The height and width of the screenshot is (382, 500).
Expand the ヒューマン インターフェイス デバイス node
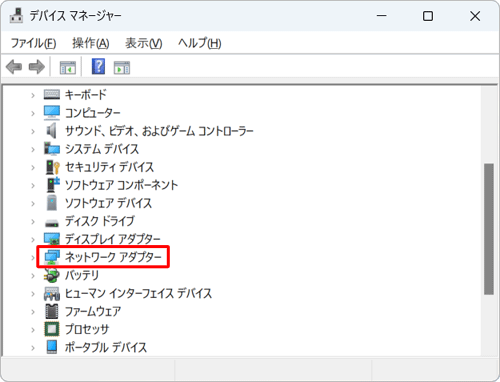click(x=33, y=294)
